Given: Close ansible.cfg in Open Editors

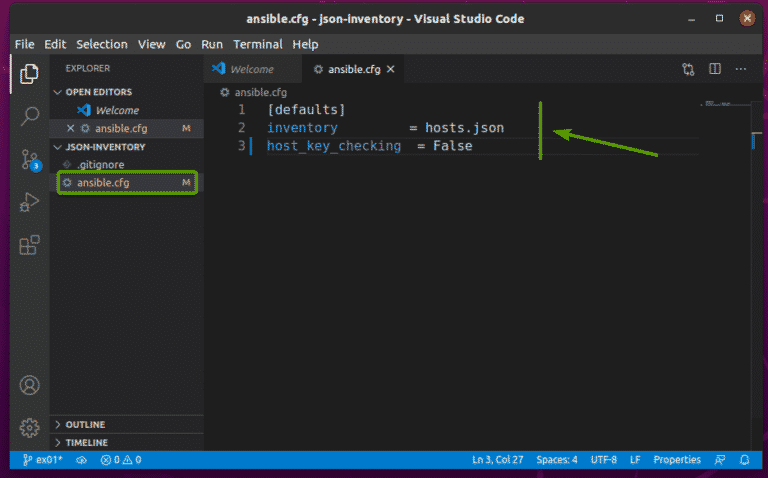Looking at the screenshot, I should (x=70, y=128).
